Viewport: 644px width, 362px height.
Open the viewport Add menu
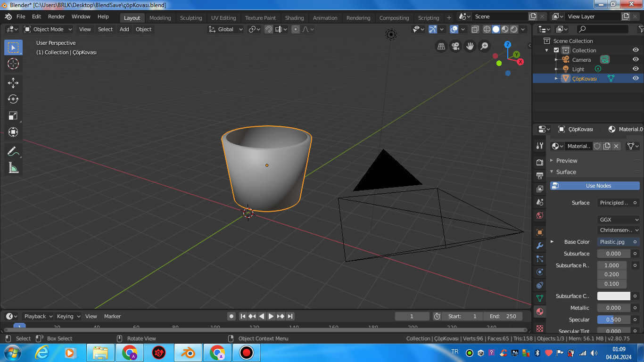pos(124,29)
